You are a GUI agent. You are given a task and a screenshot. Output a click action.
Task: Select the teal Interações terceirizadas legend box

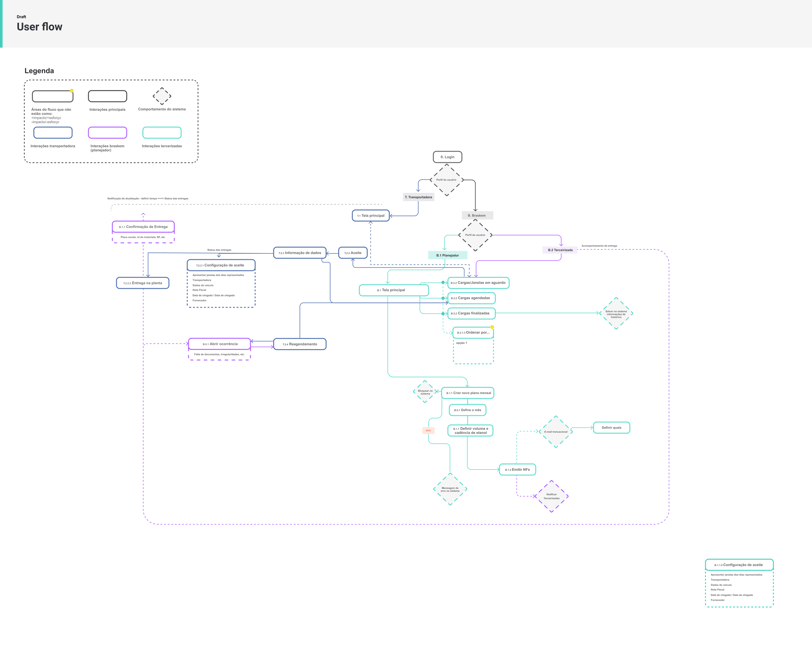pos(162,133)
